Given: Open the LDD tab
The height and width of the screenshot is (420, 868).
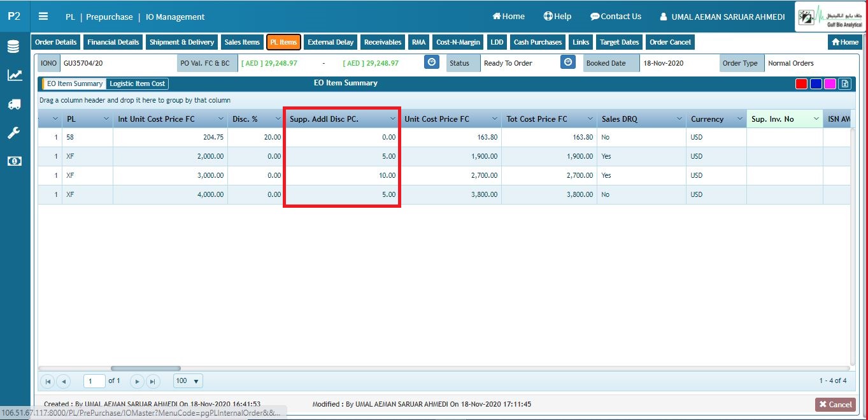Looking at the screenshot, I should pyautogui.click(x=497, y=42).
